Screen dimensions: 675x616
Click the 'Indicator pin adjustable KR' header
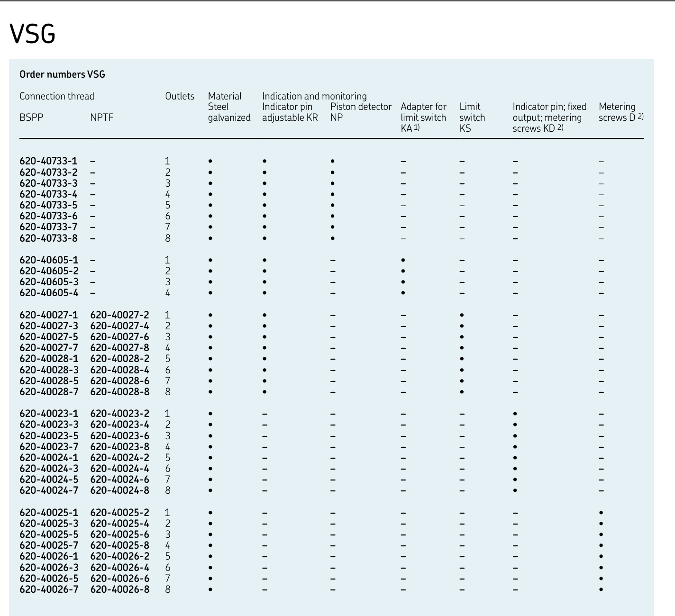click(290, 112)
